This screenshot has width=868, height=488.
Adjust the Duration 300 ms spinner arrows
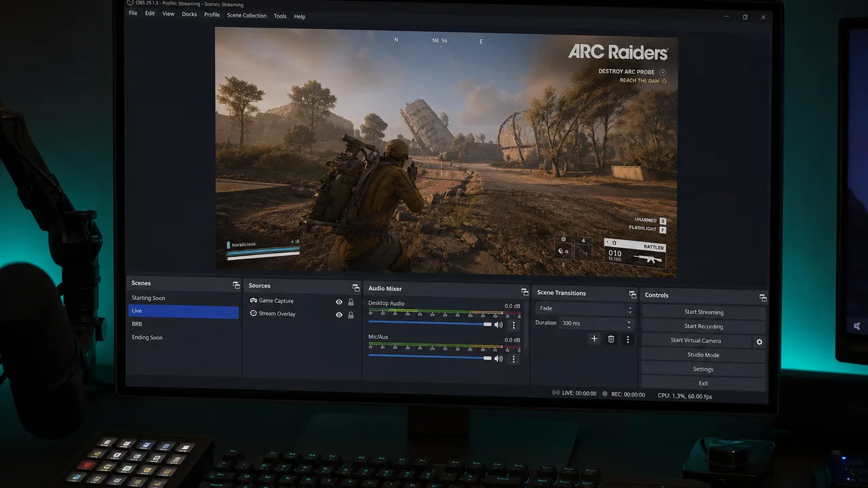coord(630,324)
